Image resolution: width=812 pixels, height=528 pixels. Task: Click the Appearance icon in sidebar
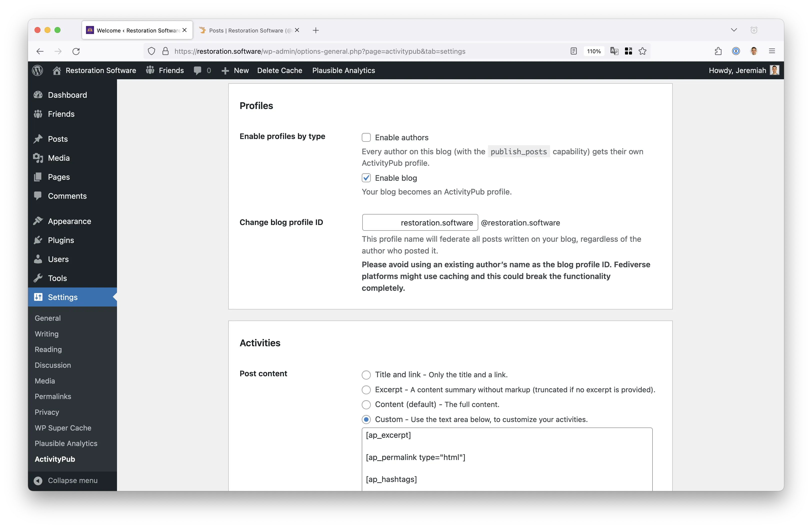[38, 221]
